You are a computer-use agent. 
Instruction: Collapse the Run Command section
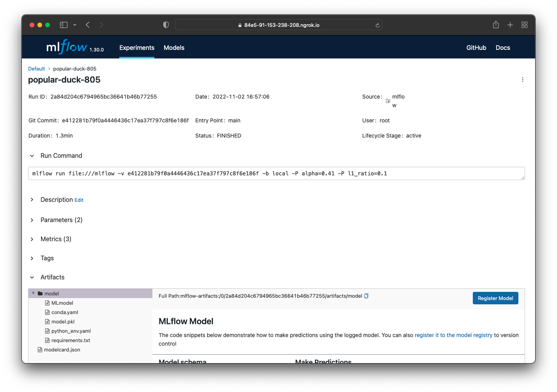pos(32,156)
